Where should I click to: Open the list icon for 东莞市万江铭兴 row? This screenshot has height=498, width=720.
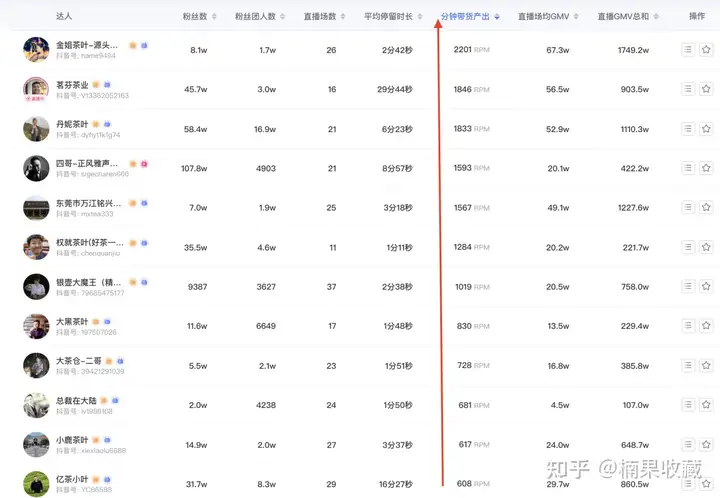pos(687,207)
